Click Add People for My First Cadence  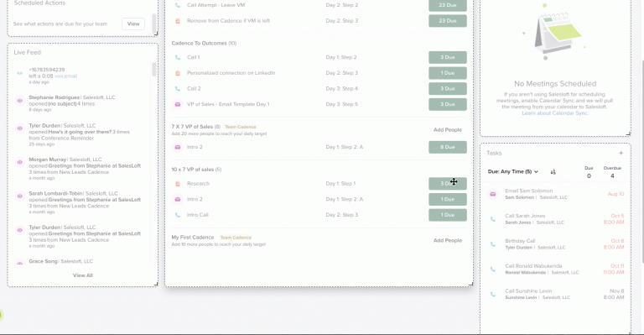pos(448,240)
